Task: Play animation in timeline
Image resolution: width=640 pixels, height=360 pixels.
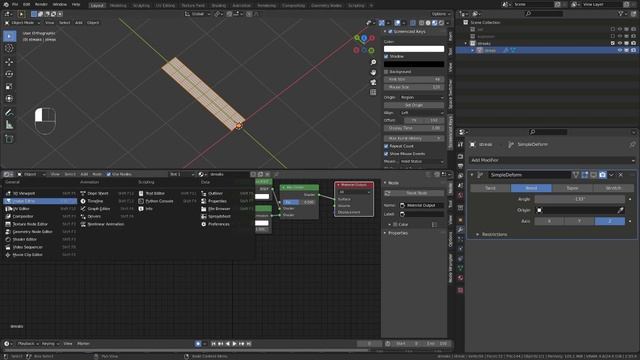Action: coord(234,344)
